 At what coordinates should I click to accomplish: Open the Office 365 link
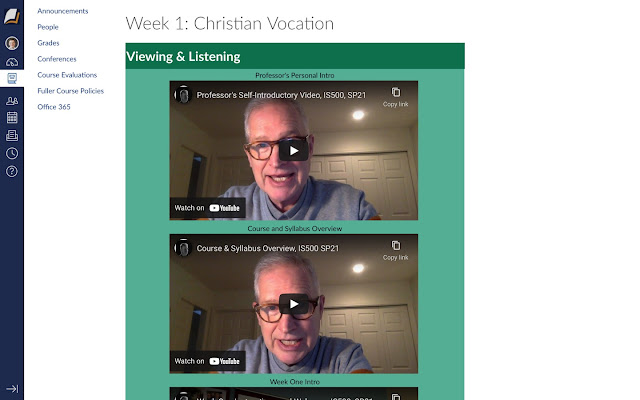(x=53, y=107)
